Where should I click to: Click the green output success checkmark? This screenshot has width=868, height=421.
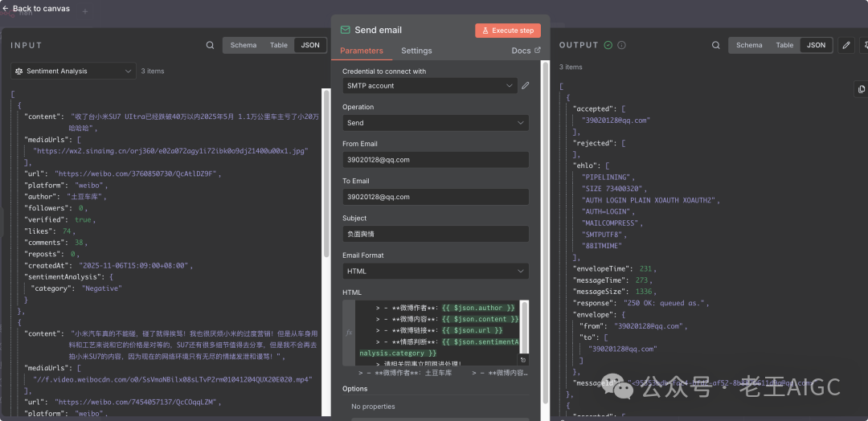pyautogui.click(x=608, y=45)
